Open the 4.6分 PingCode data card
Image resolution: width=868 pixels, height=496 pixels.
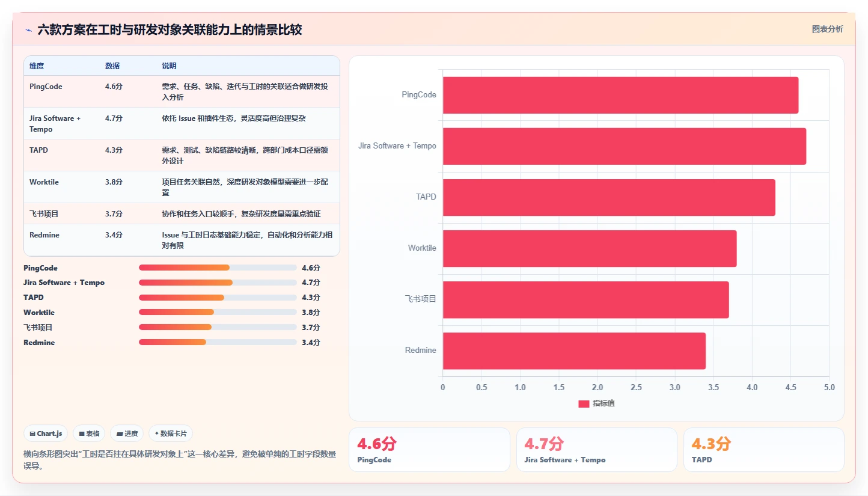click(x=429, y=450)
